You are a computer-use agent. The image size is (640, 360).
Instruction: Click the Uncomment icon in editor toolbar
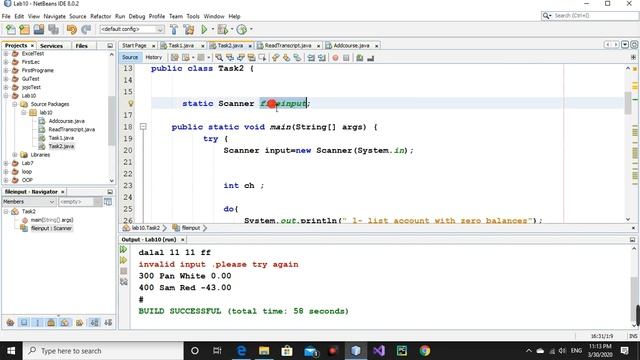coord(371,58)
